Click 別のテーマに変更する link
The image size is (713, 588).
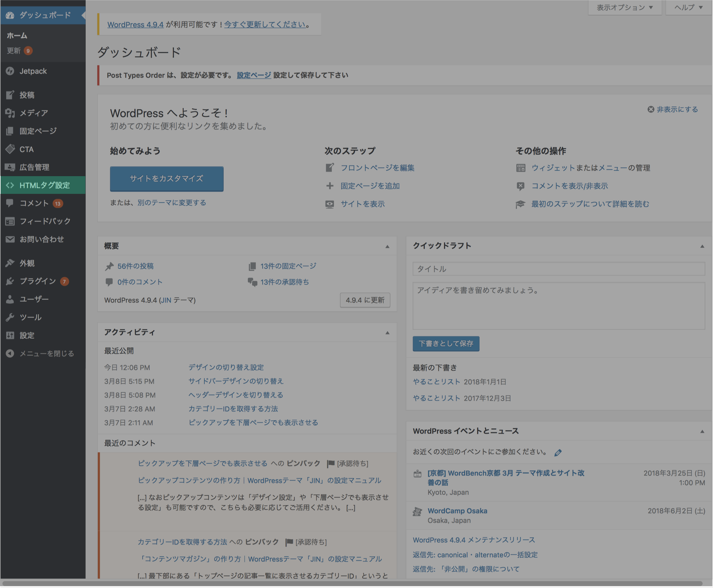click(172, 203)
